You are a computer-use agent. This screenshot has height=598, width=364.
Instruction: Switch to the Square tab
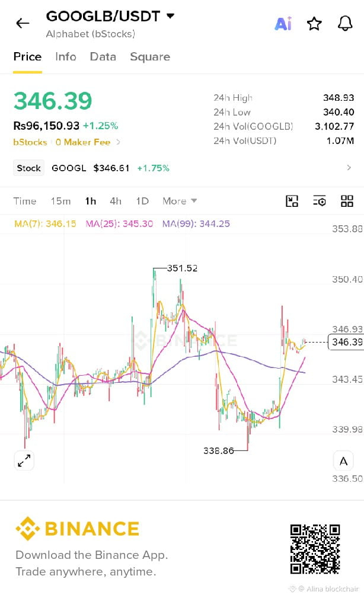[150, 57]
